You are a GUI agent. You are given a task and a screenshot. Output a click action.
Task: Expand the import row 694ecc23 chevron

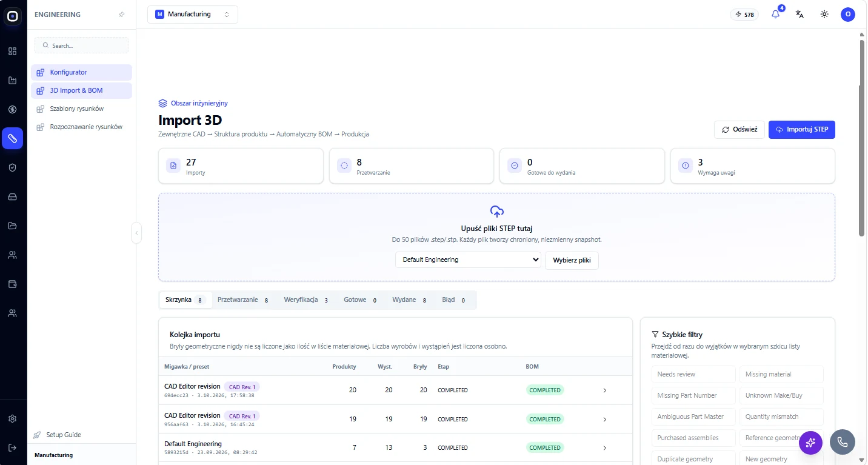click(x=604, y=390)
